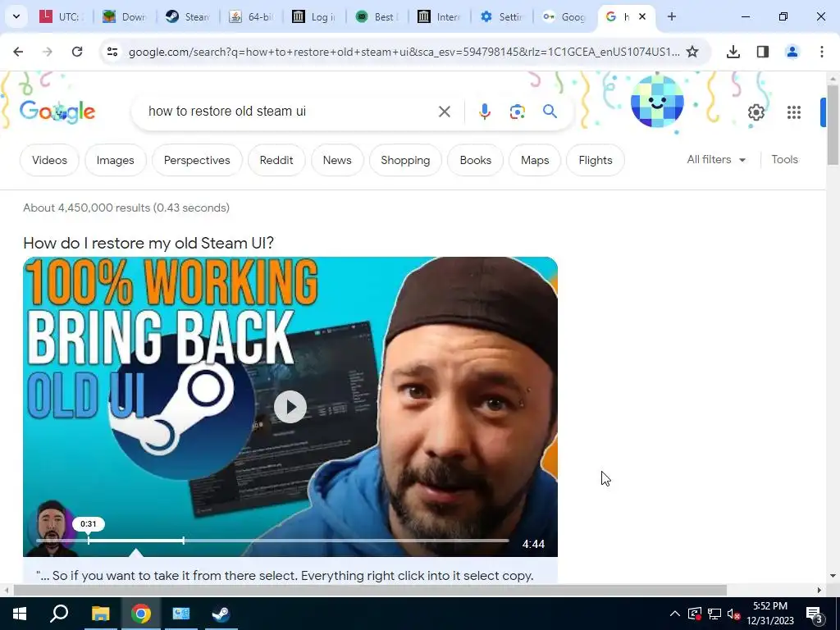The width and height of the screenshot is (840, 630).
Task: Switch to the Log in tab
Action: click(313, 16)
